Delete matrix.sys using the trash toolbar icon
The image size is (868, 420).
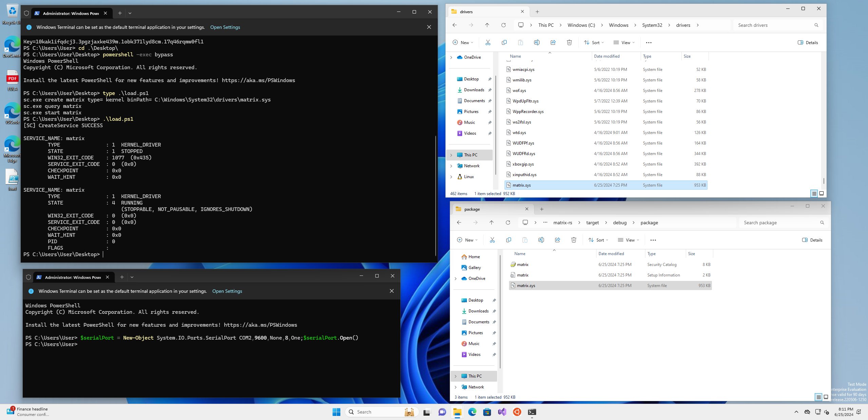coord(569,42)
